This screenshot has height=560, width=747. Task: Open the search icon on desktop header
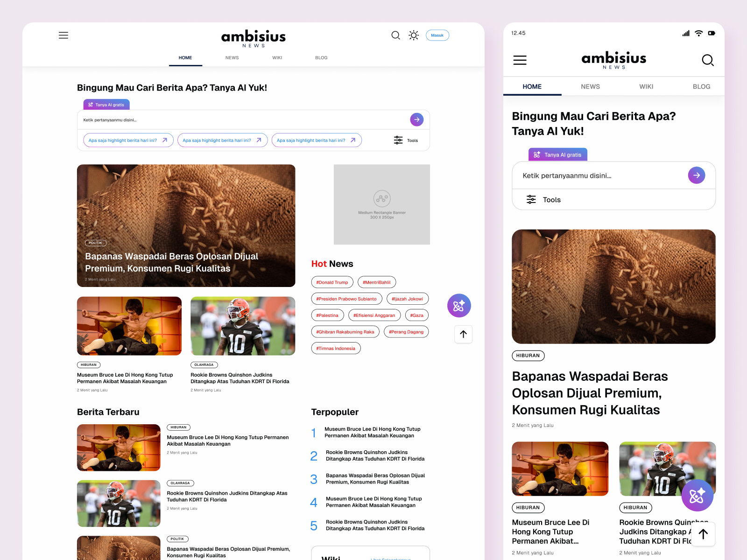(395, 35)
